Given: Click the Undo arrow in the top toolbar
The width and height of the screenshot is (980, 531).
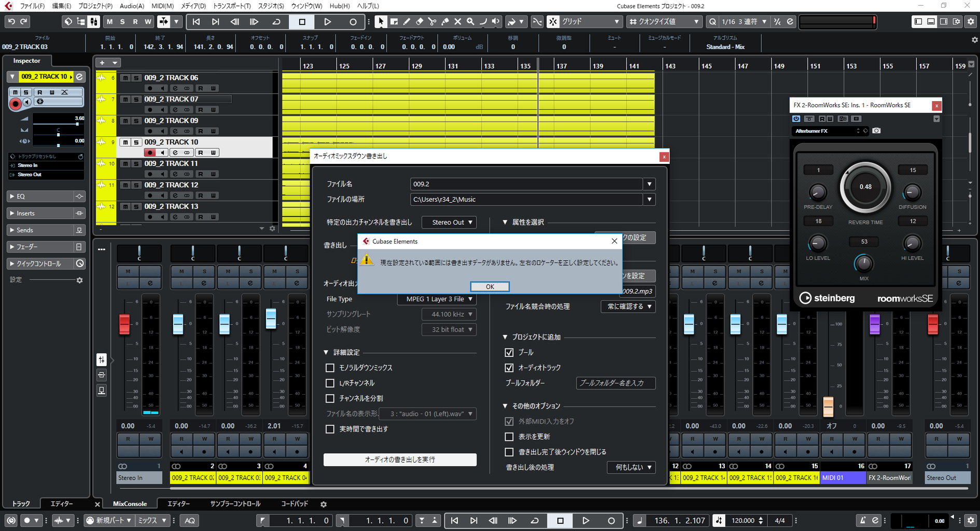Looking at the screenshot, I should 11,22.
